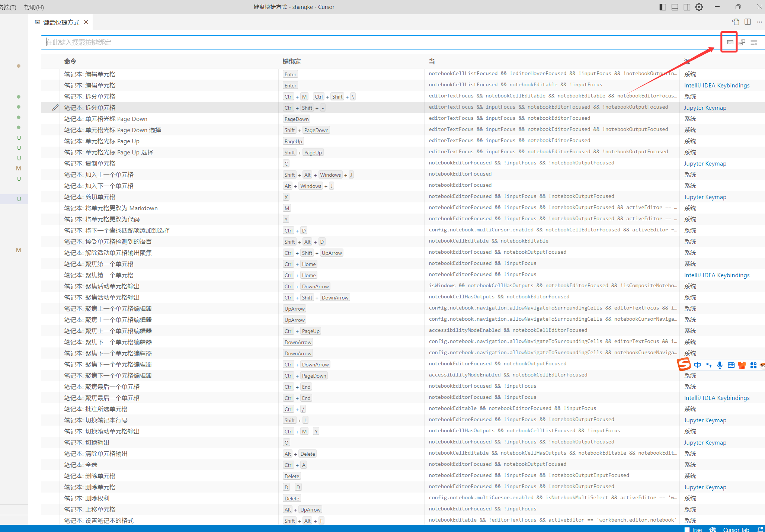Close the 键盘快捷方式 tab
Image resolution: width=765 pixels, height=532 pixels.
coord(86,22)
